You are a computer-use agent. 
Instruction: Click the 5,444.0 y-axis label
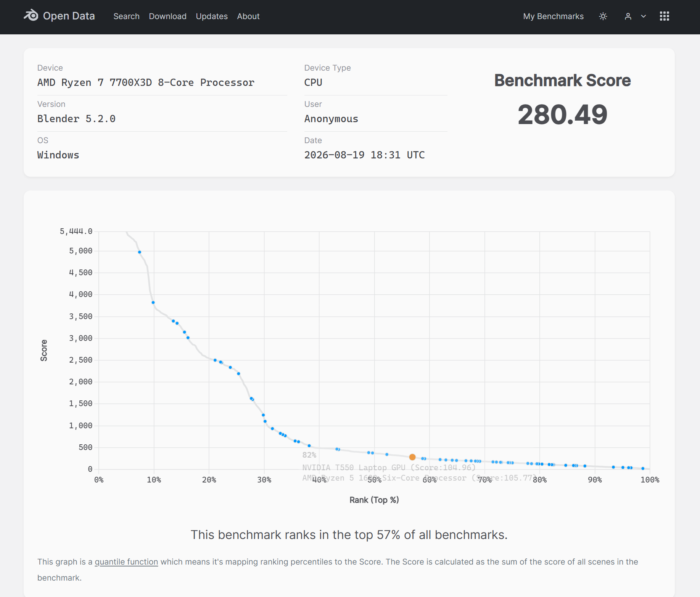point(76,231)
